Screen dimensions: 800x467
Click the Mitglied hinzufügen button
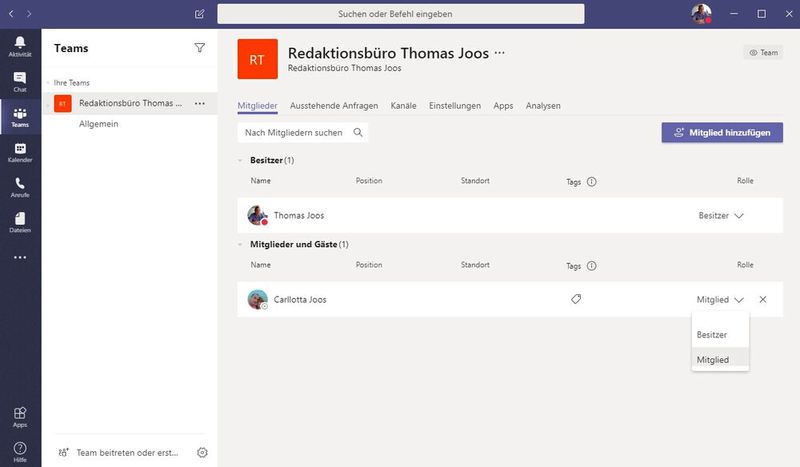(722, 132)
